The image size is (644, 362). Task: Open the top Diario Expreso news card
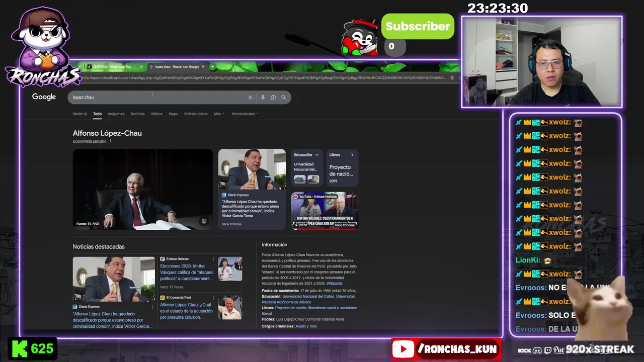tap(252, 189)
